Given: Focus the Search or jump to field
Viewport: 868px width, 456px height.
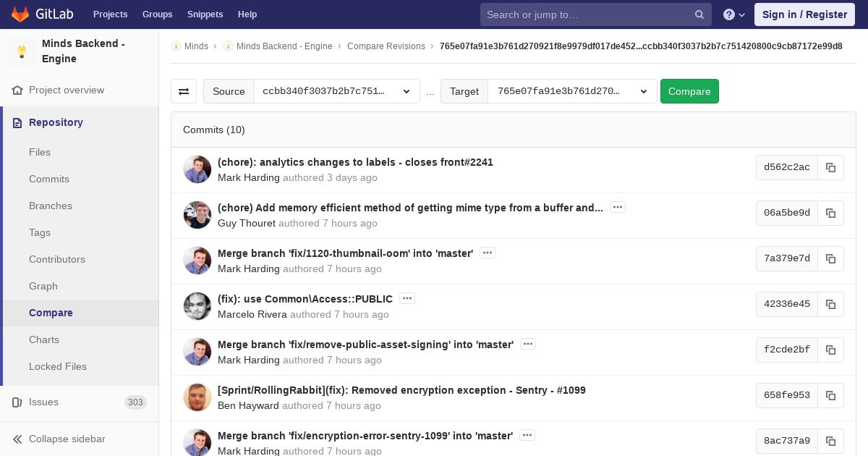Looking at the screenshot, I should (x=596, y=14).
